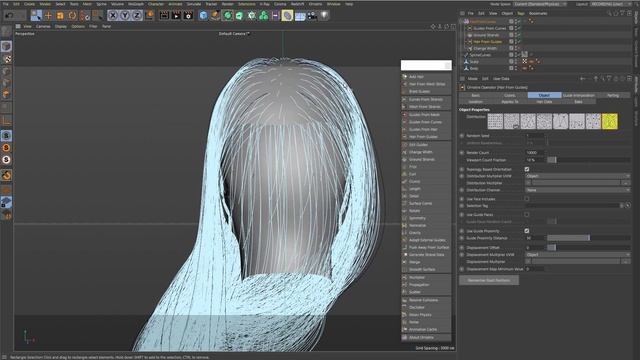
Task: Select Guides From Curves in object tree
Action: click(x=489, y=28)
